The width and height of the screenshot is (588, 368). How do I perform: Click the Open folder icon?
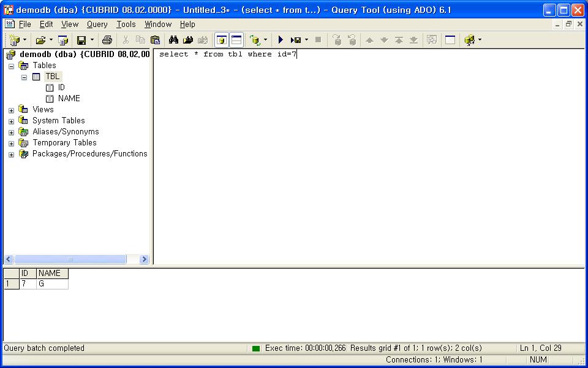[x=40, y=40]
